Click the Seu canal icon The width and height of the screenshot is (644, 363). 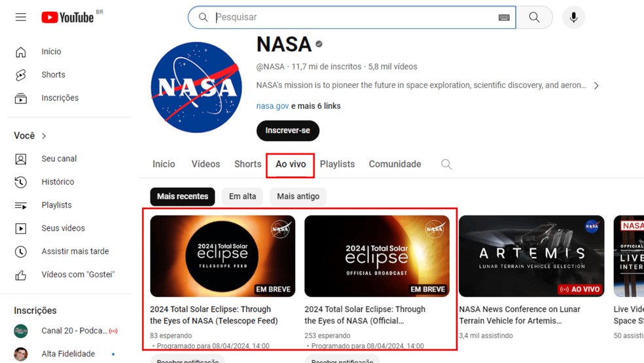tap(21, 159)
